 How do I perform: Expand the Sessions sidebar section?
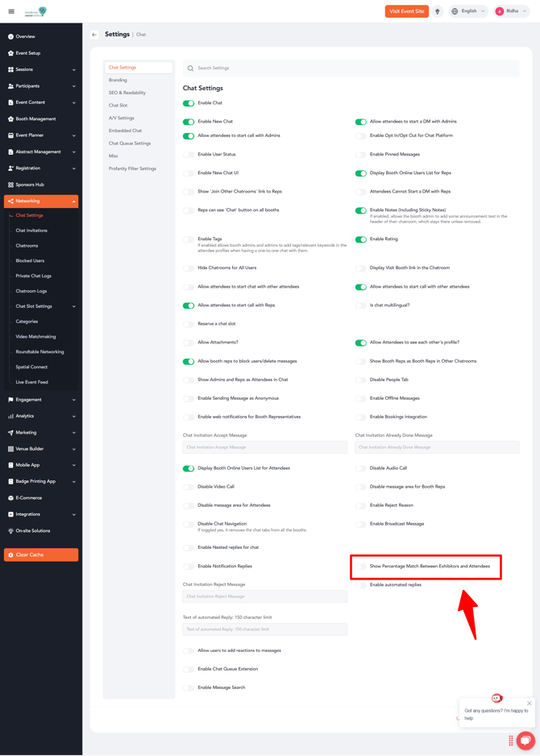[x=73, y=69]
